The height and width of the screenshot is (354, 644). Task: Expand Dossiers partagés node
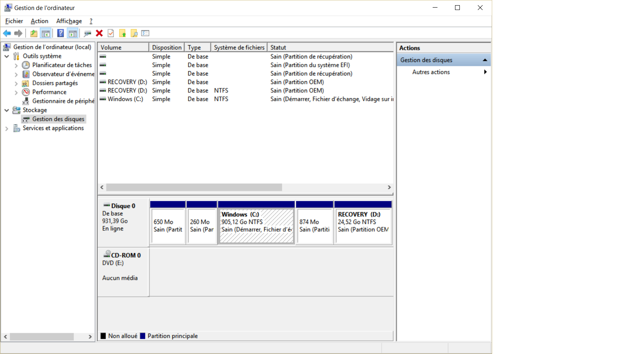(x=16, y=83)
